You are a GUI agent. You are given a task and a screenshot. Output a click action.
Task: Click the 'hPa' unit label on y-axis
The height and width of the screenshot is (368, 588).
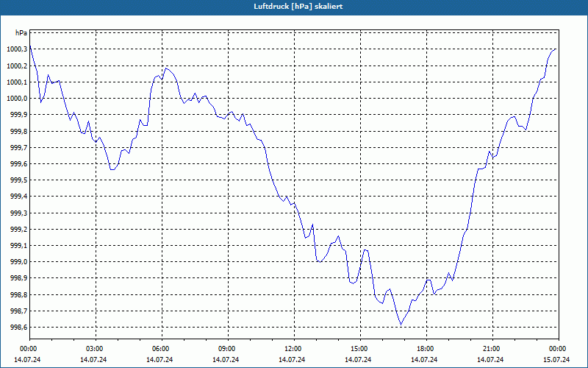pyautogui.click(x=21, y=33)
